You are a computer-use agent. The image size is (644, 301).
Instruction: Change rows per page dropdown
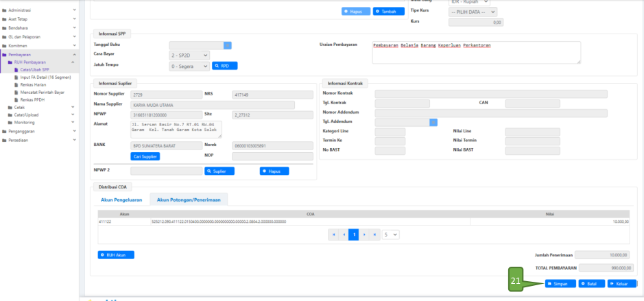pos(391,234)
